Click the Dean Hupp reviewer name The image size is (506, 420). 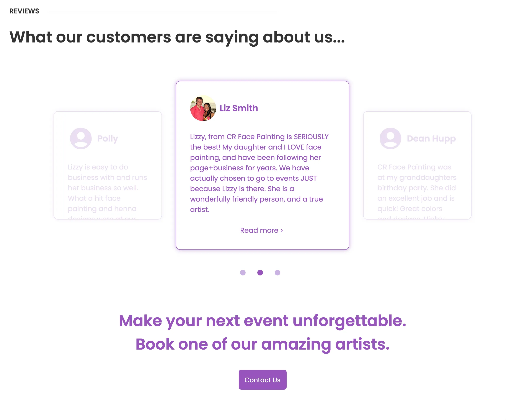click(431, 138)
